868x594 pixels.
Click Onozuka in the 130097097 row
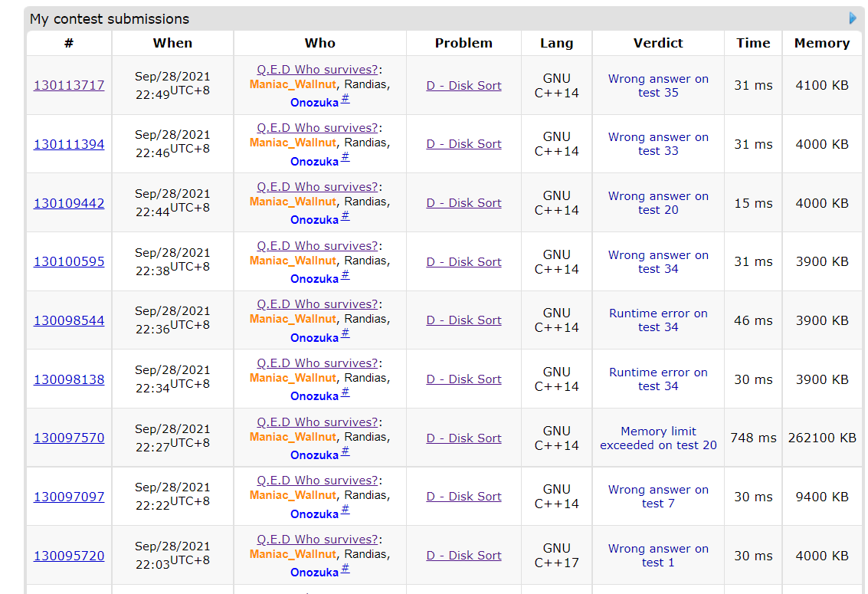(x=314, y=514)
